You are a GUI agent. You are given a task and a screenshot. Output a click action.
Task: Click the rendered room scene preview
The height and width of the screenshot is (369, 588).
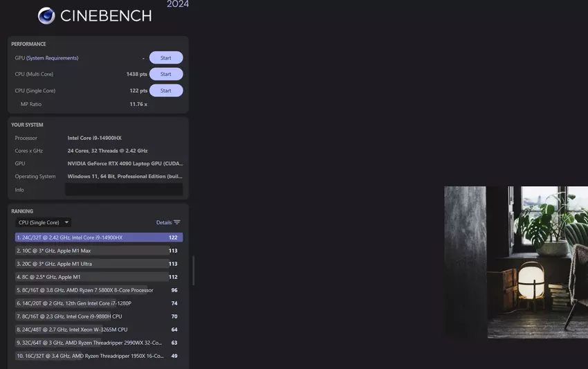pyautogui.click(x=516, y=262)
